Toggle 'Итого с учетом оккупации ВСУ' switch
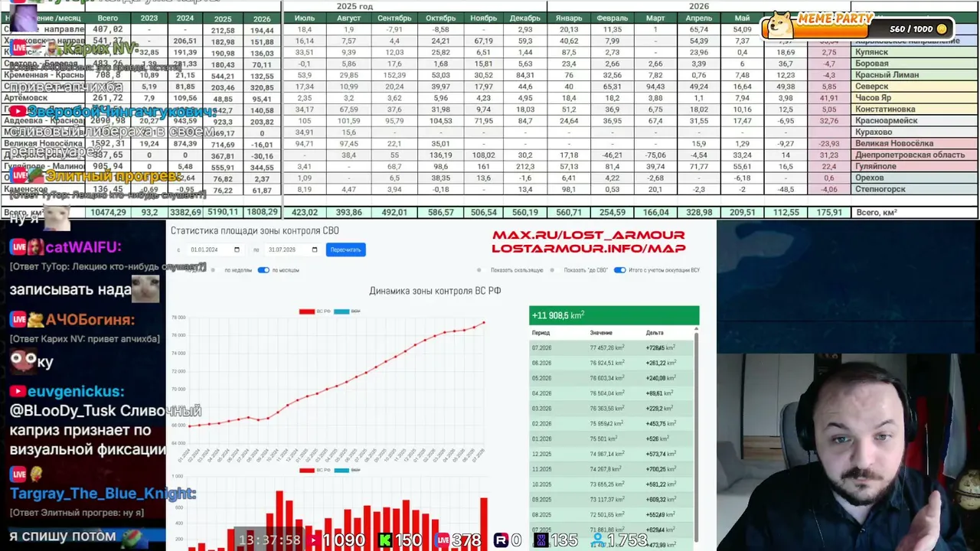Screen dimensions: 980x551 click(619, 270)
